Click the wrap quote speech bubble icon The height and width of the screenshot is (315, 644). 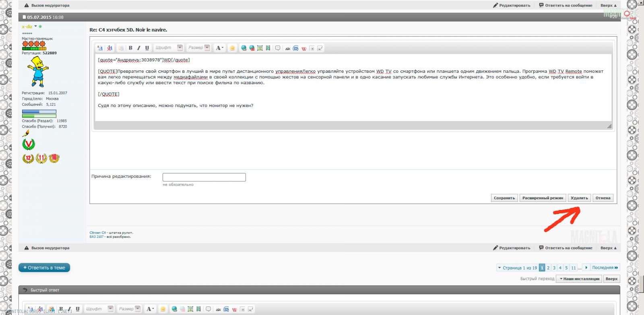click(x=278, y=48)
